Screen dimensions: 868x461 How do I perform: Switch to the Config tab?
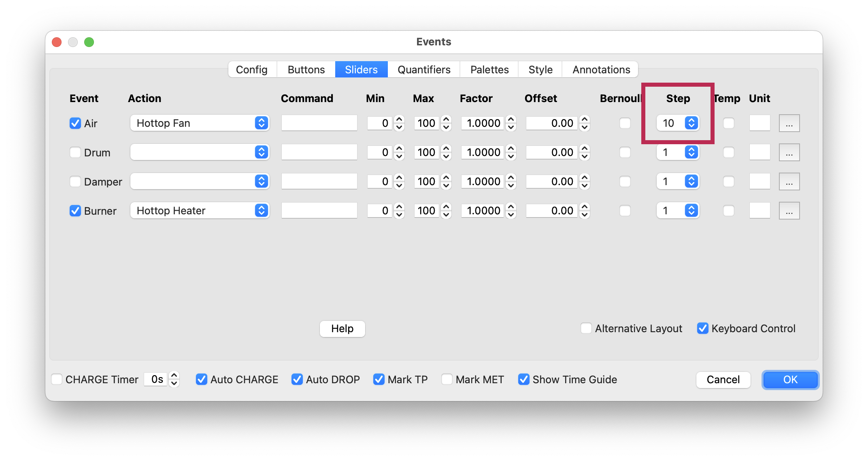pyautogui.click(x=252, y=69)
